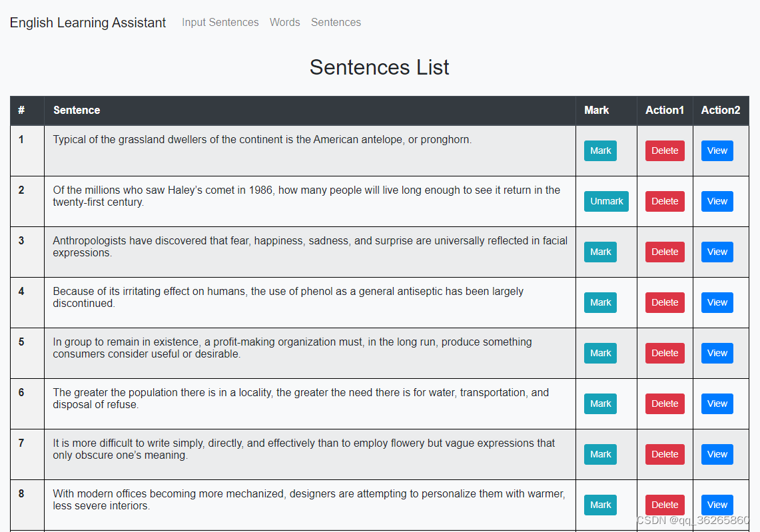
Task: Open the Input Sentences nav link
Action: coord(220,23)
